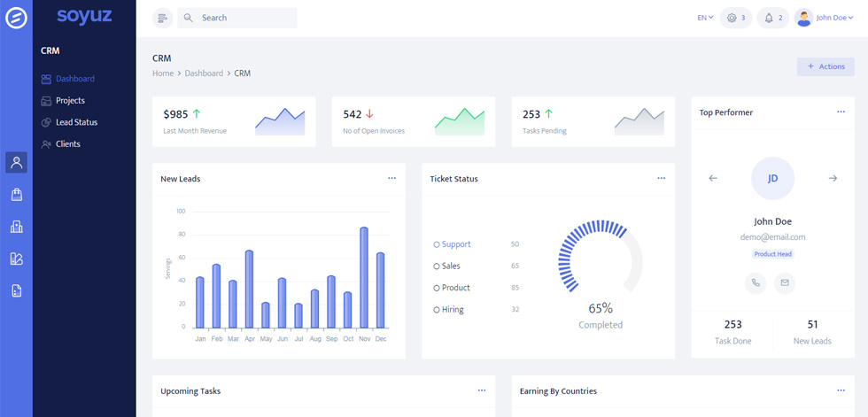The width and height of the screenshot is (868, 417).
Task: Click the '85' value beside Product
Action: (x=515, y=288)
